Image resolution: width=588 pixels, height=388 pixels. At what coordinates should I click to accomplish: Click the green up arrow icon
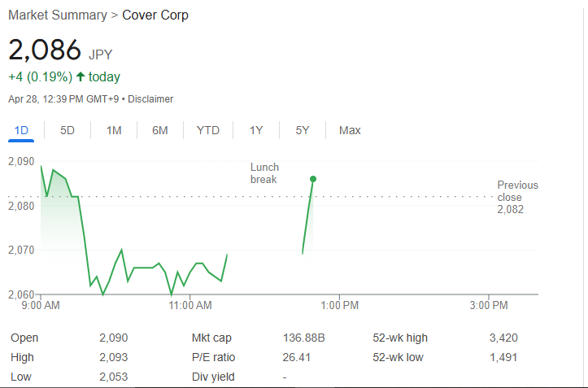click(x=81, y=77)
